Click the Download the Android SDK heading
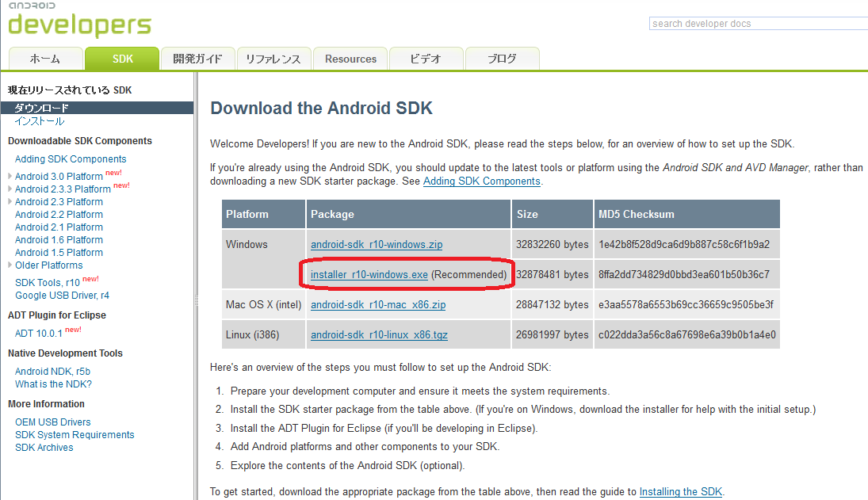 [321, 108]
